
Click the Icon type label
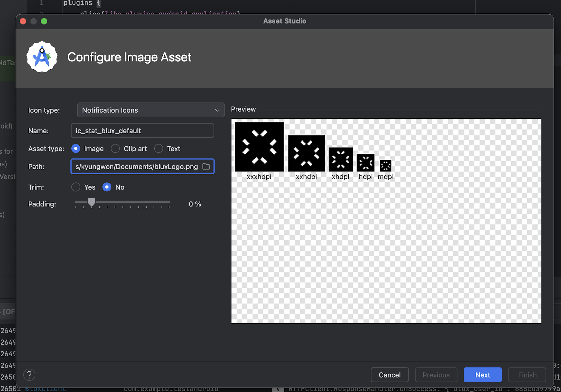pyautogui.click(x=44, y=110)
